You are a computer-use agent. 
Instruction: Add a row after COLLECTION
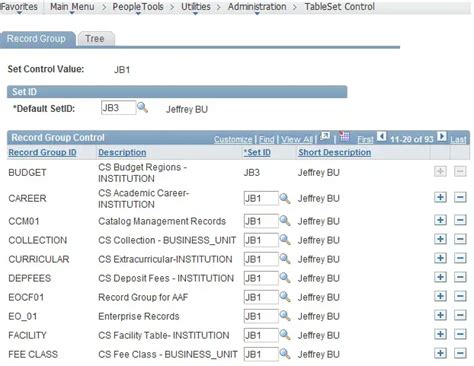tap(440, 239)
